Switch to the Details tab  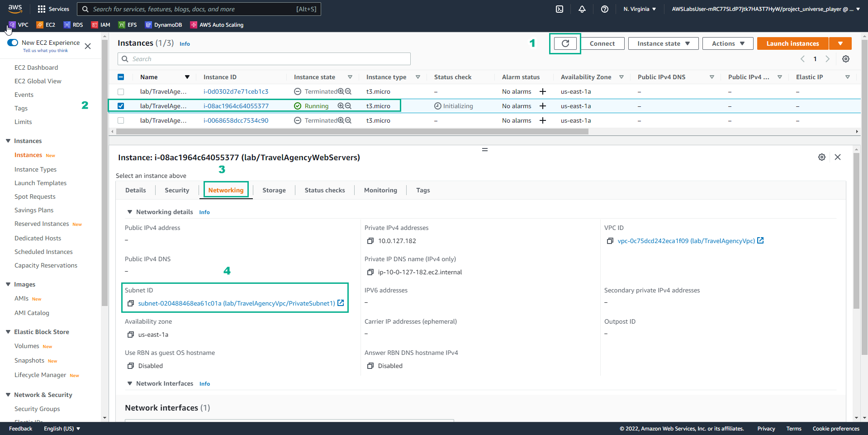pyautogui.click(x=136, y=190)
